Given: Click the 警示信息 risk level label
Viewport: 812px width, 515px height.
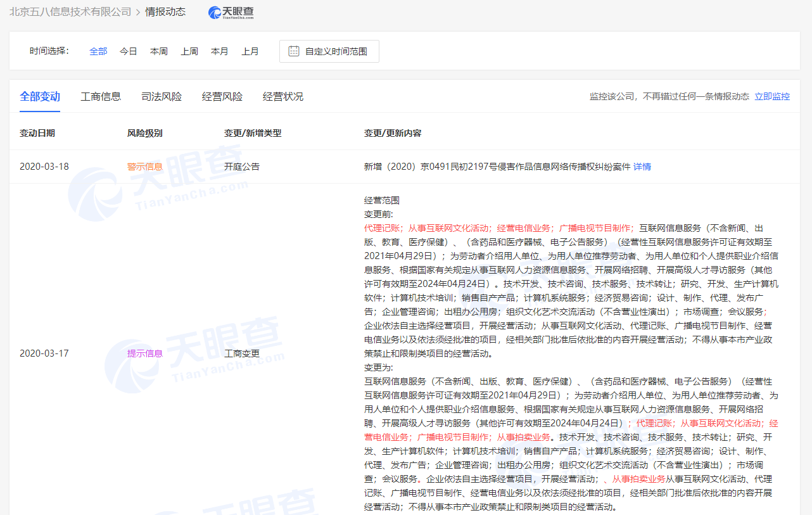Looking at the screenshot, I should click(x=145, y=167).
